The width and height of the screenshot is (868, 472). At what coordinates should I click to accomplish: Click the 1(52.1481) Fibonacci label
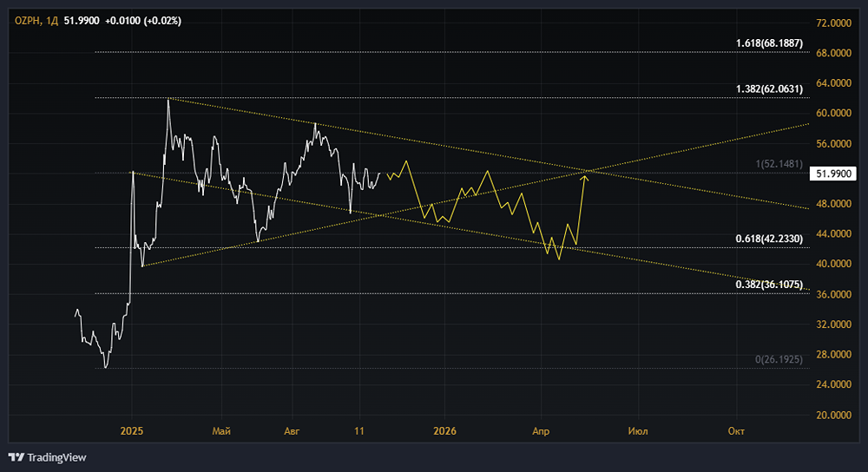(779, 164)
